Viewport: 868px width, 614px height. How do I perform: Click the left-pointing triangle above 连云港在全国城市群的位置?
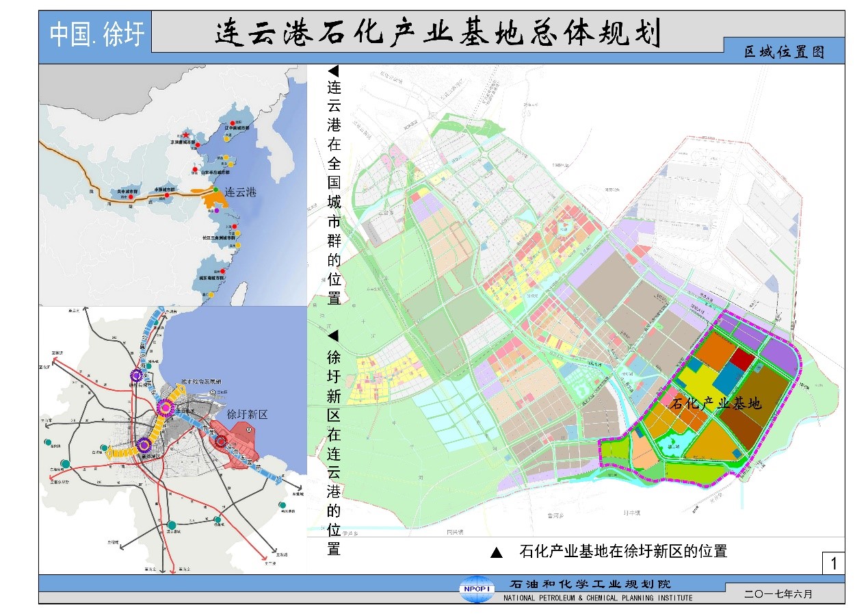point(333,71)
